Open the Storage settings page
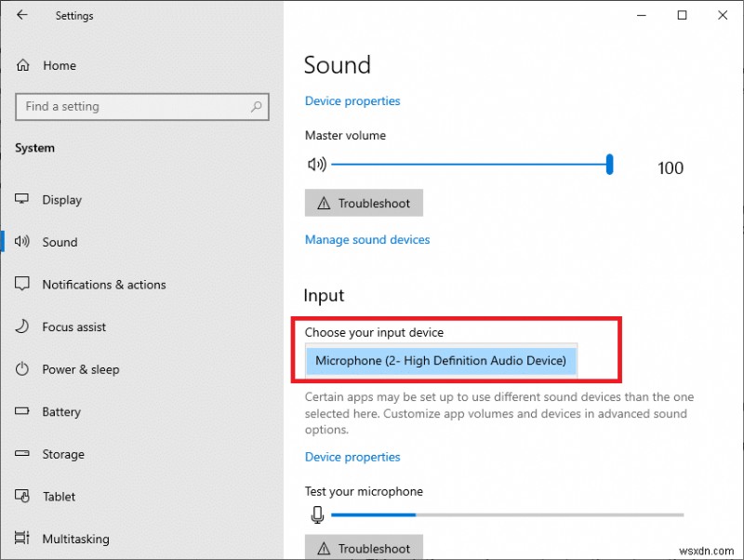The width and height of the screenshot is (744, 560). click(63, 455)
